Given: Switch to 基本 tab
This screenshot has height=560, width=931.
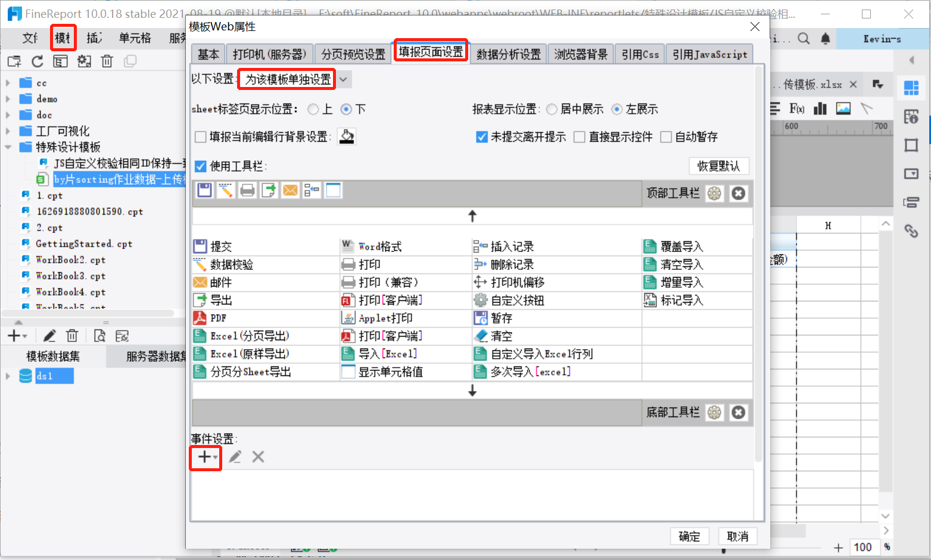Looking at the screenshot, I should (x=208, y=54).
